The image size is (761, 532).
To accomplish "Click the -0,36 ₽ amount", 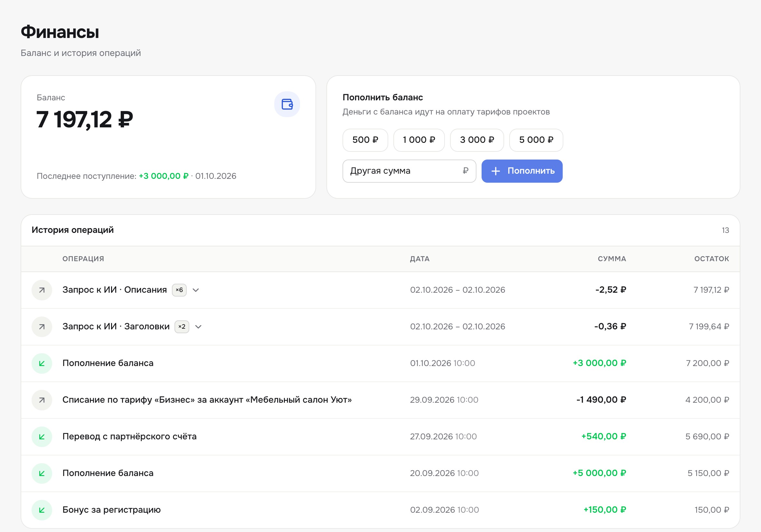I will click(x=610, y=327).
